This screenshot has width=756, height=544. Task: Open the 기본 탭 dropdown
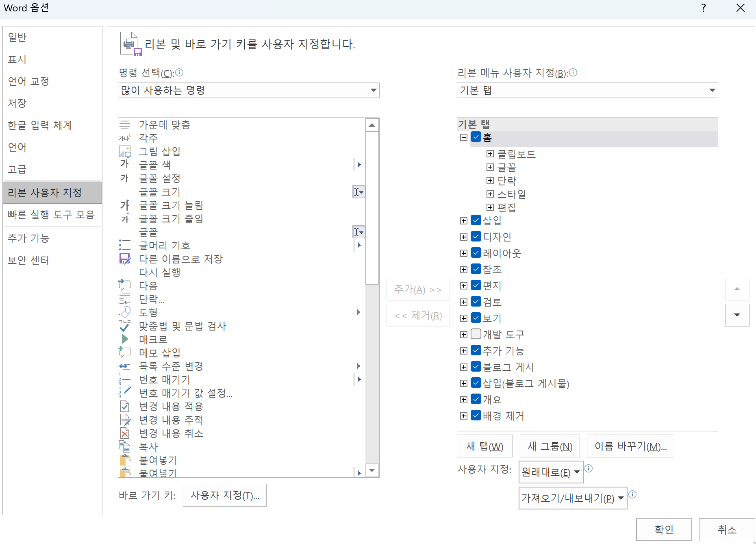(587, 90)
